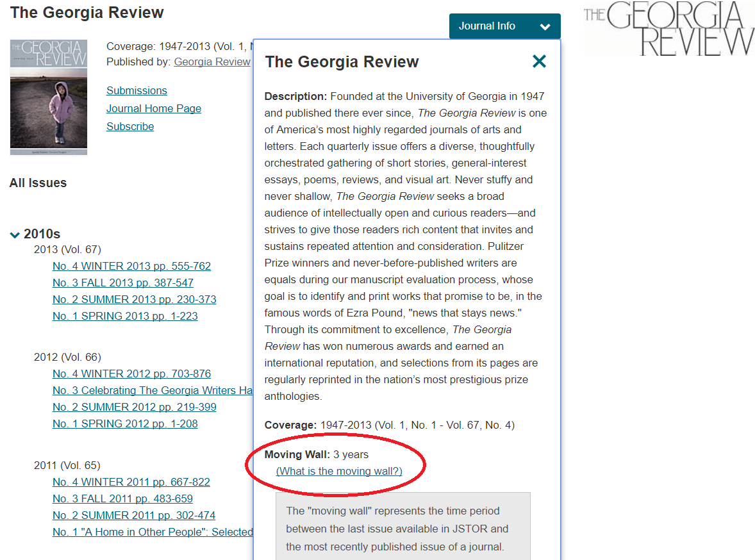Image resolution: width=755 pixels, height=560 pixels.
Task: Open No. 1 SPRING 2012 issue
Action: tap(125, 424)
